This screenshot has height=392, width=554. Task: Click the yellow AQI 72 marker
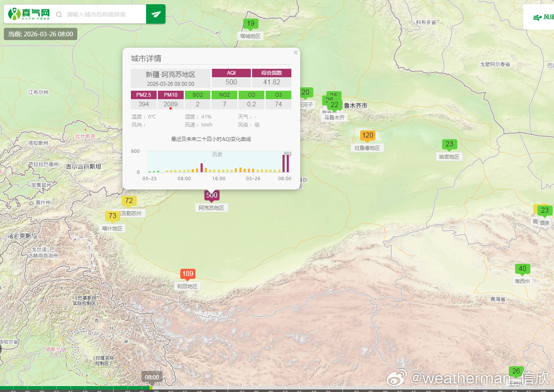pos(129,201)
